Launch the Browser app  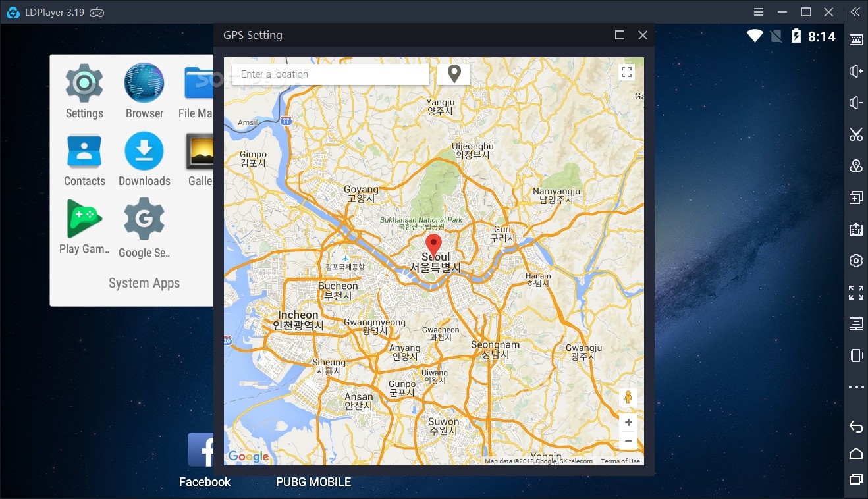point(144,91)
